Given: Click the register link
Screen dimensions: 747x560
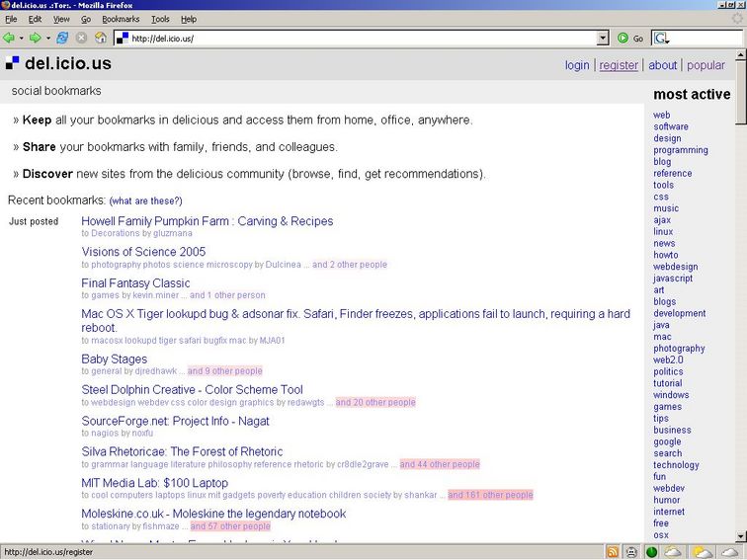Looking at the screenshot, I should (x=619, y=65).
